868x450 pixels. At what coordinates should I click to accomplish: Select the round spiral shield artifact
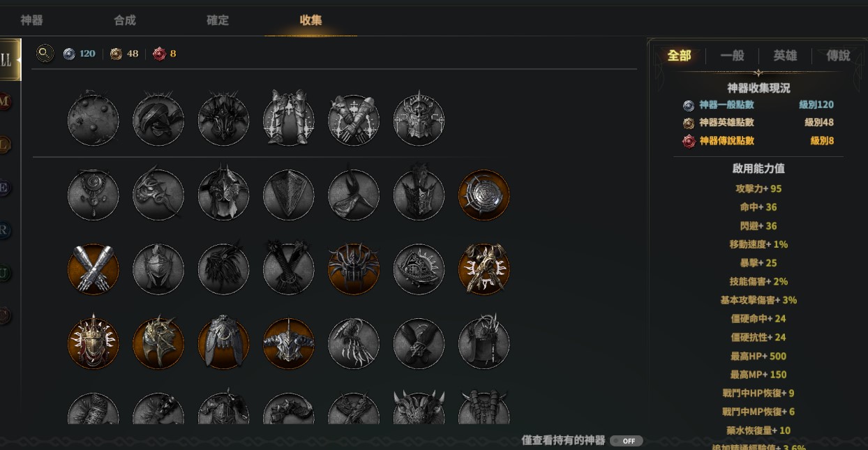[484, 195]
